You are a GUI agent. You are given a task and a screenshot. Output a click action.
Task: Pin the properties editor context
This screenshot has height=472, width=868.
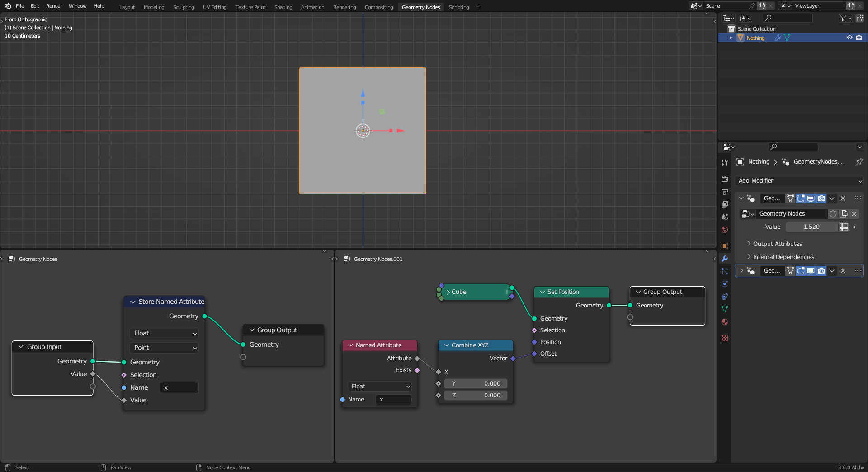pos(859,162)
